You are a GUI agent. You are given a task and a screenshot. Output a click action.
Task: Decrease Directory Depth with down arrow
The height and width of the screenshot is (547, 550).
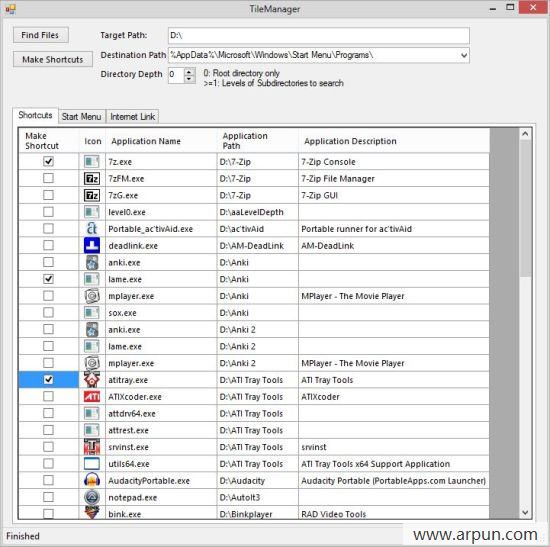[189, 79]
